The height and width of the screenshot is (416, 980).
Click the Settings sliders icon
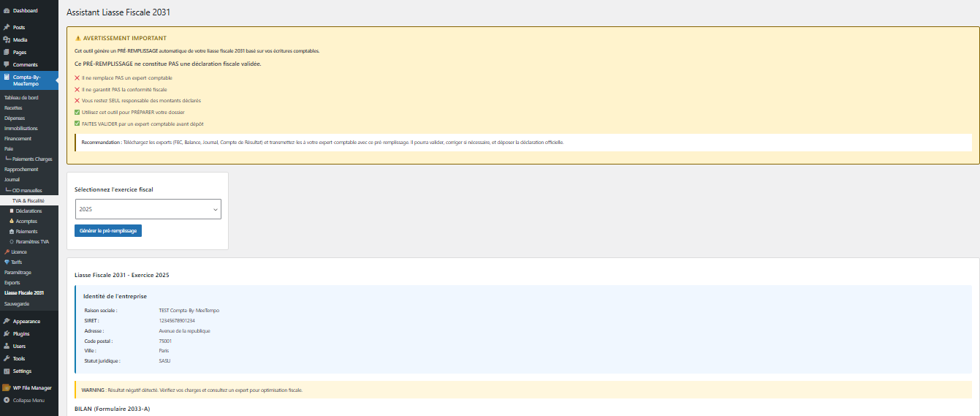[x=7, y=371]
